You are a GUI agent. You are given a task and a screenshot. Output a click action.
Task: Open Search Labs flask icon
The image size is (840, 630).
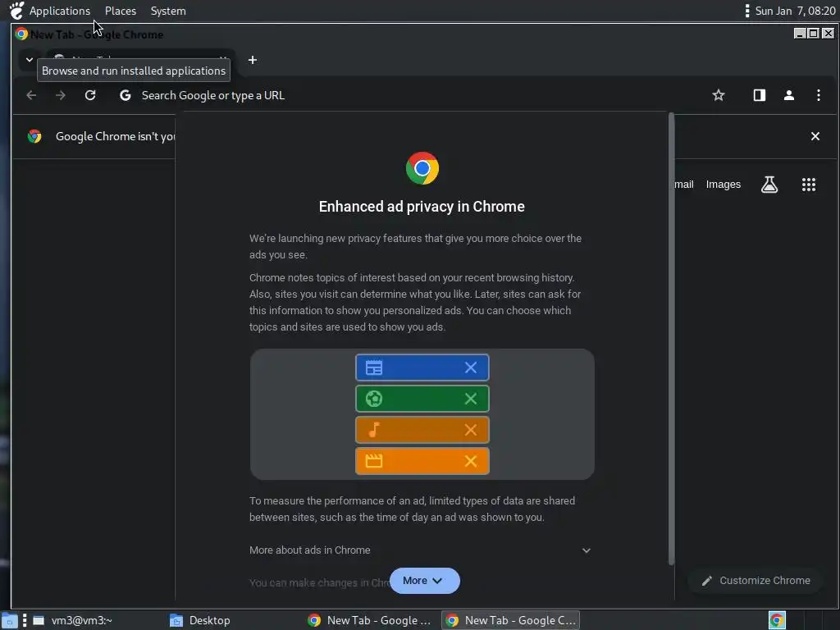point(769,185)
